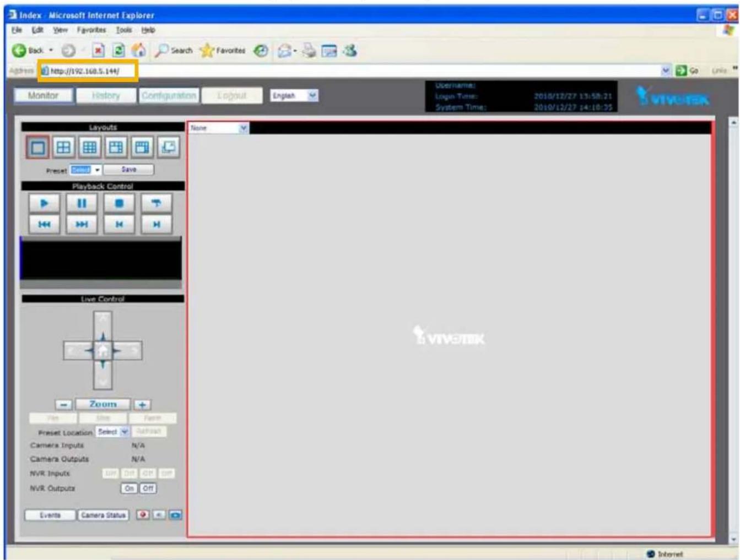Open the View menu
Image resolution: width=740 pixels, height=560 pixels.
[x=61, y=30]
